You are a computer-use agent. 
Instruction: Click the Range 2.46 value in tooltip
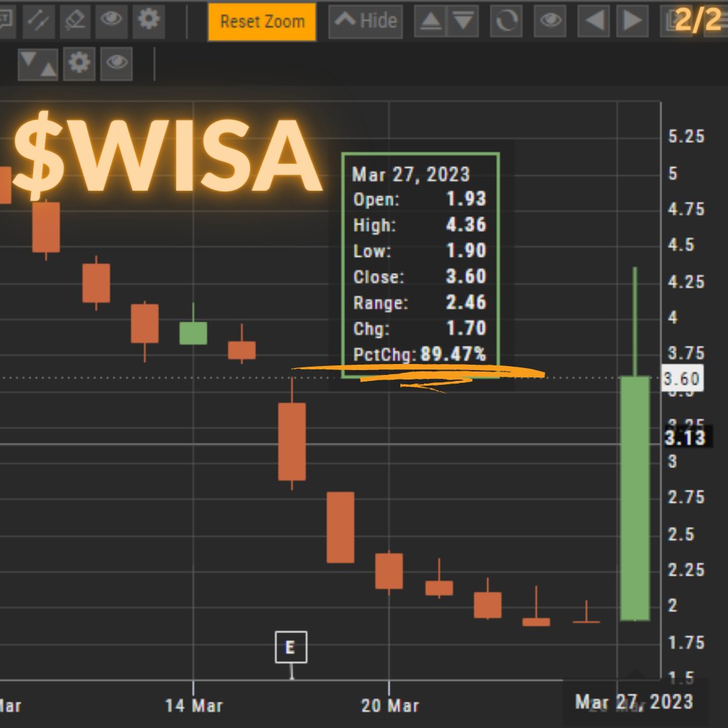click(466, 302)
